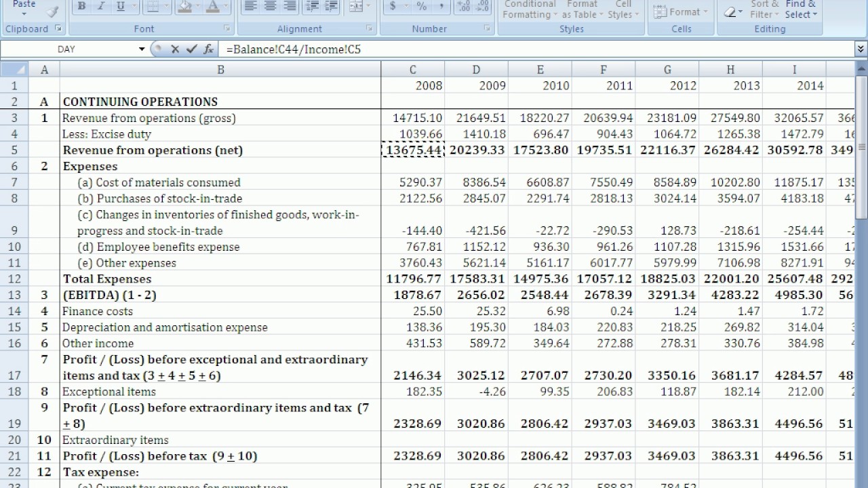Select column F header
868x488 pixels.
pos(604,69)
